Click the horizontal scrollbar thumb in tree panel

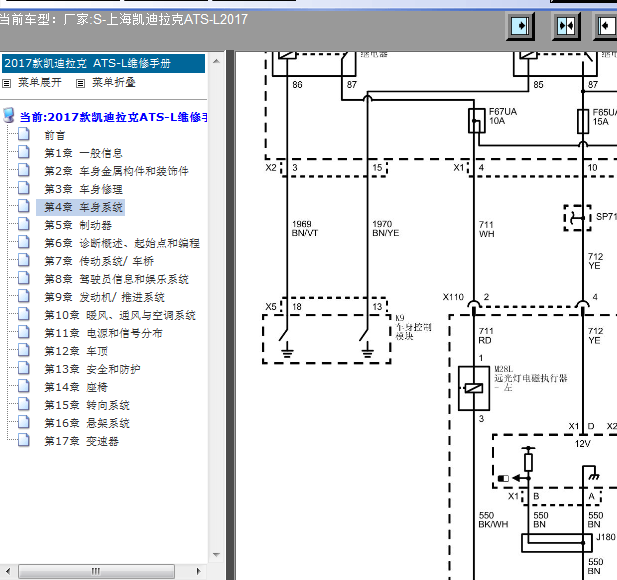(x=96, y=571)
